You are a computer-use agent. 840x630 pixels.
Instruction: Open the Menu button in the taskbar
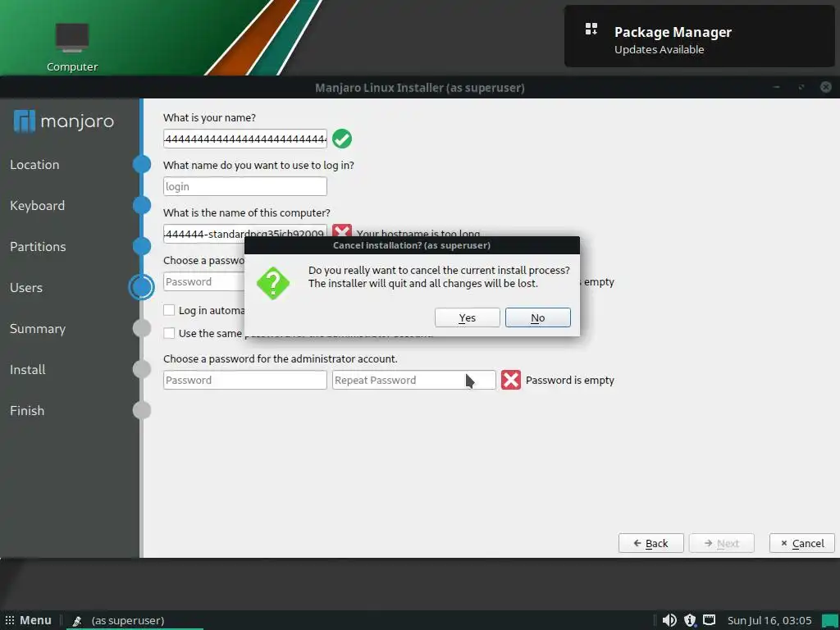(x=29, y=620)
